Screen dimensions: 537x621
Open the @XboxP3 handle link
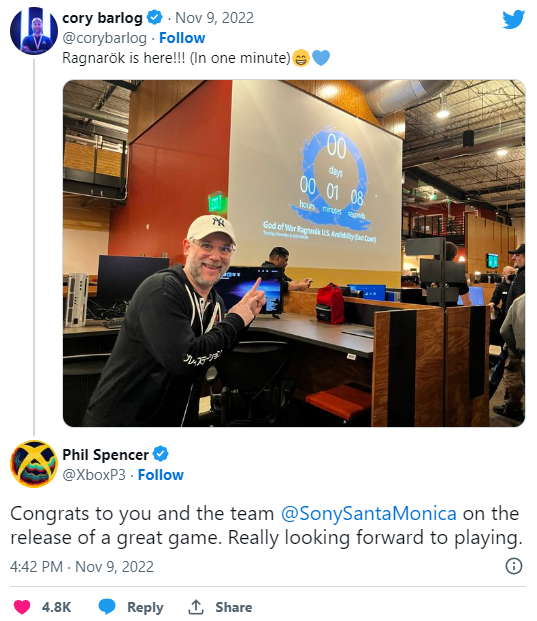pos(94,475)
